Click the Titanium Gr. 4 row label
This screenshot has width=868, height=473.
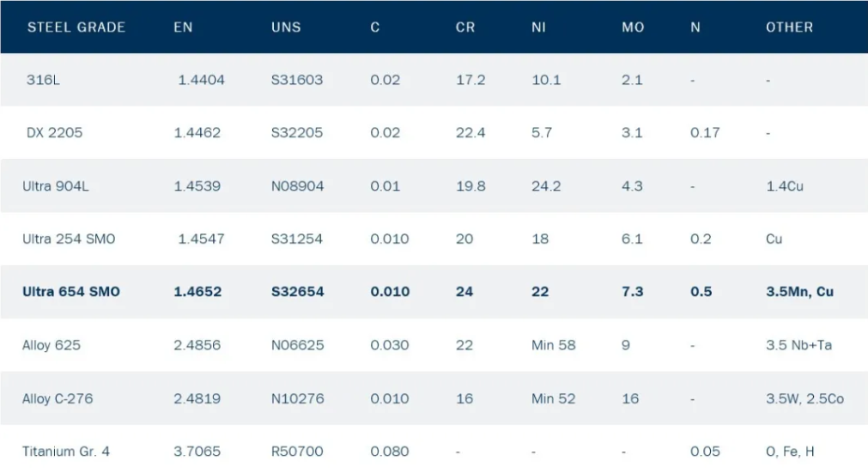pos(66,452)
